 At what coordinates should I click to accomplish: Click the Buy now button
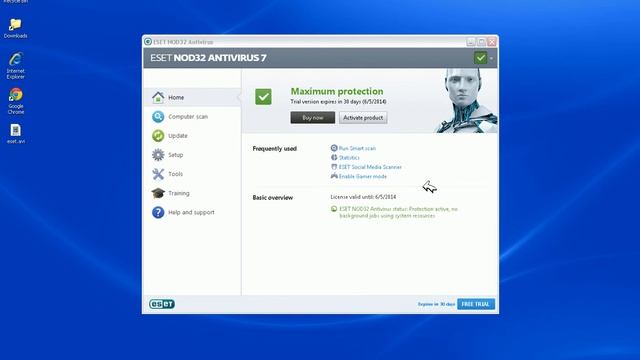point(313,118)
